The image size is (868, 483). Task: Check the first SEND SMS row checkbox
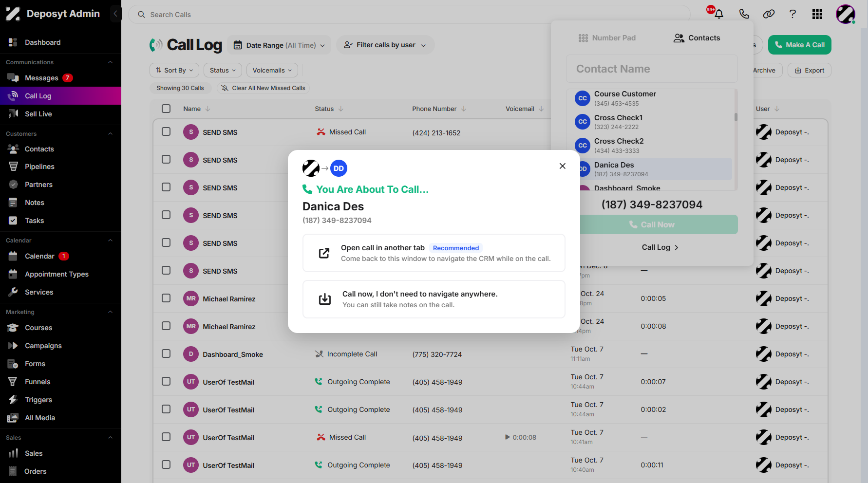click(x=166, y=131)
